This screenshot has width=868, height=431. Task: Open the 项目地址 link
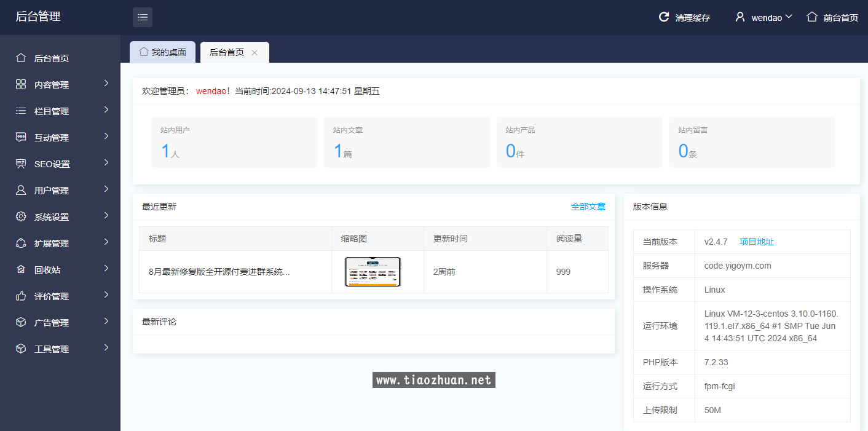point(756,242)
